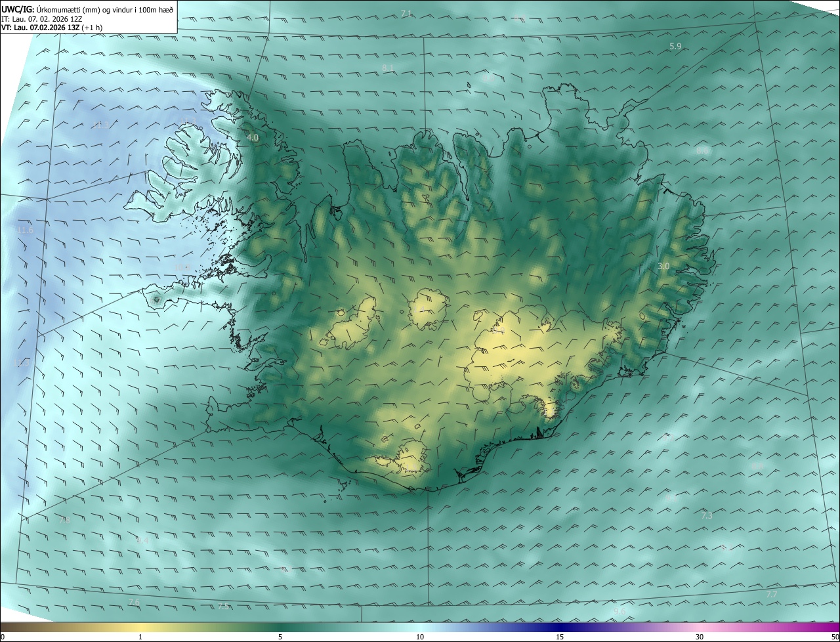Click the colour scale tick labelled 10
Image resolution: width=840 pixels, height=642 pixels.
(x=420, y=637)
